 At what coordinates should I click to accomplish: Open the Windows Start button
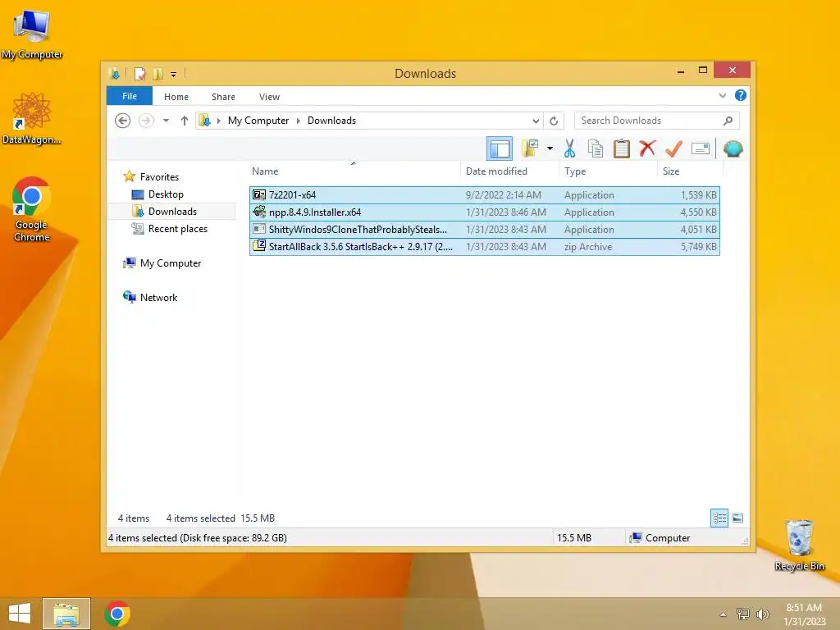click(20, 614)
